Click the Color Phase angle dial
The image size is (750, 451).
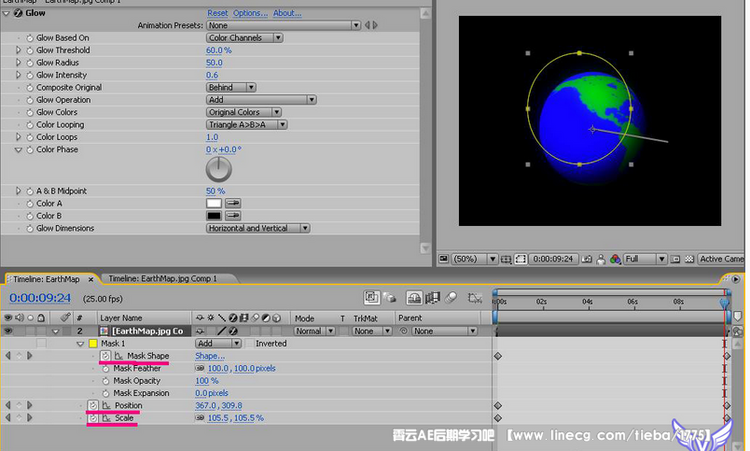[219, 170]
